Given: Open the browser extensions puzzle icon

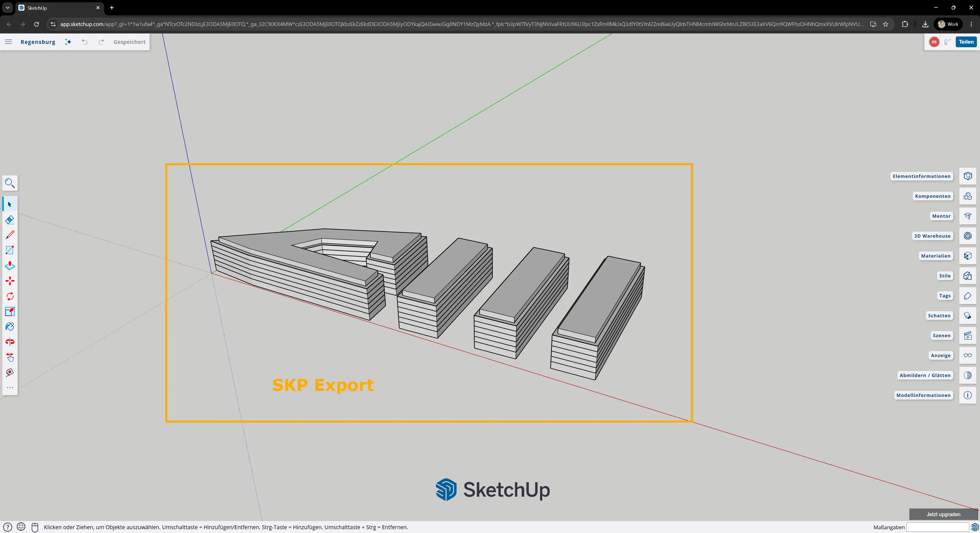Looking at the screenshot, I should pyautogui.click(x=905, y=24).
